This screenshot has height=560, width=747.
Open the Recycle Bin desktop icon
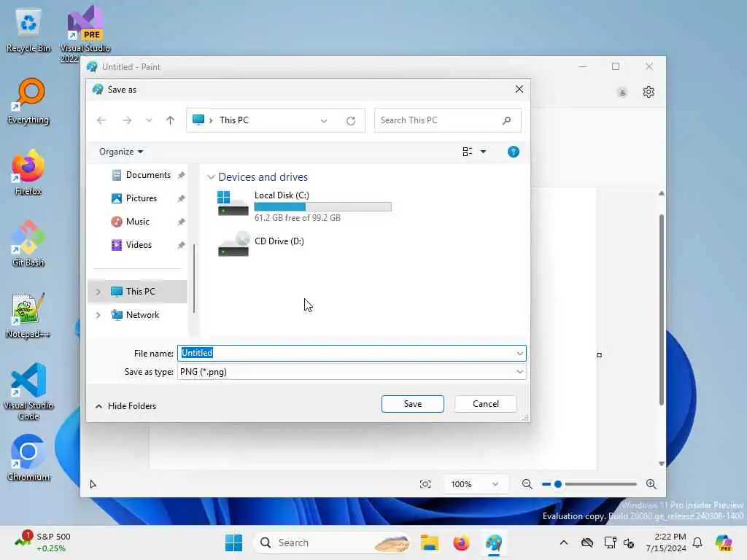[x=28, y=31]
